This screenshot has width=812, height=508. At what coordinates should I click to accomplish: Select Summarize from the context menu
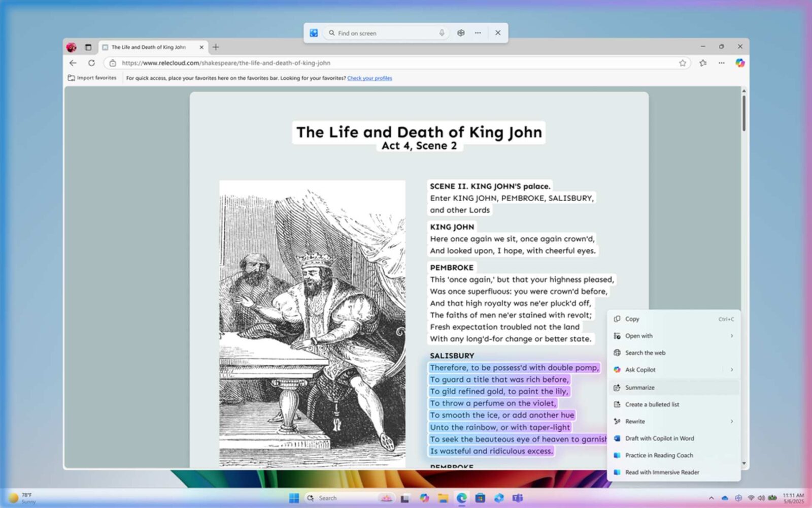click(639, 387)
